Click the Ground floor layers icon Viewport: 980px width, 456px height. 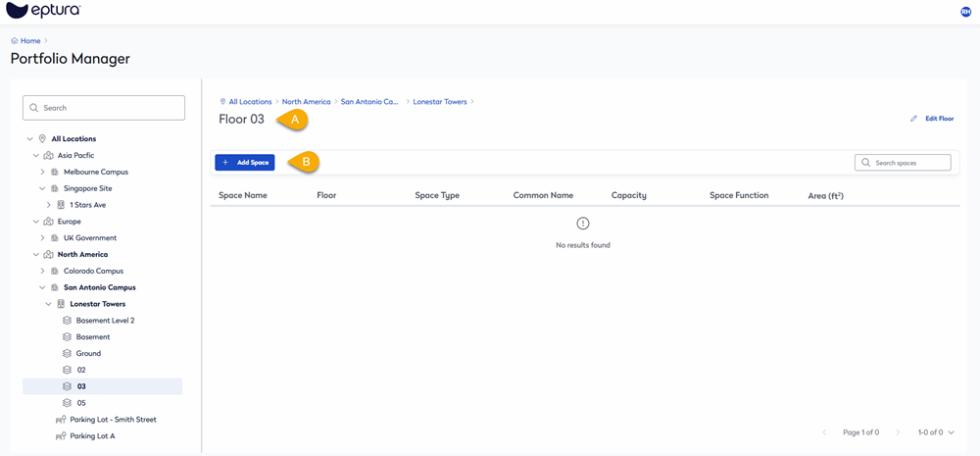68,353
